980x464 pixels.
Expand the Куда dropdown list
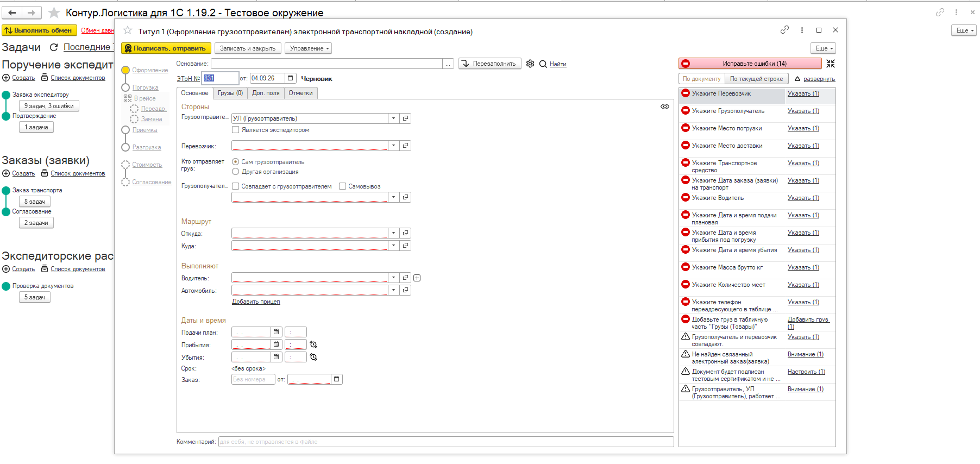(393, 246)
